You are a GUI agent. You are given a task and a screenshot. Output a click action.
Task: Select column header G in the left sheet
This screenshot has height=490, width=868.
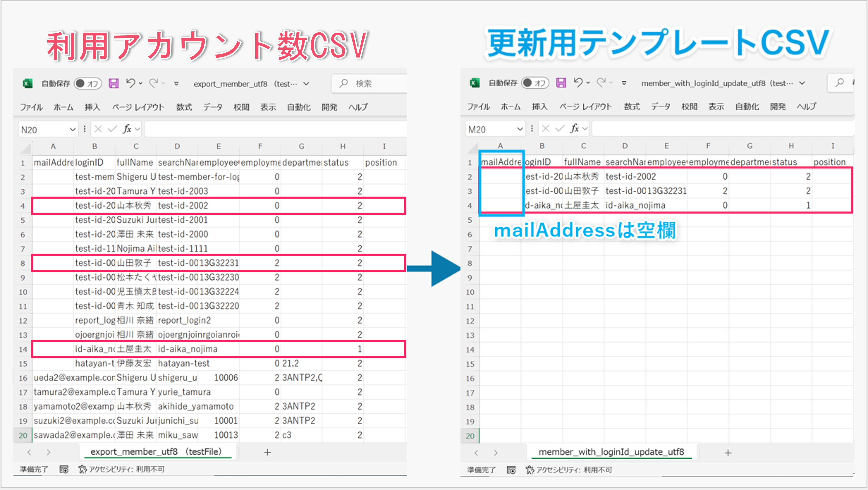coord(301,146)
